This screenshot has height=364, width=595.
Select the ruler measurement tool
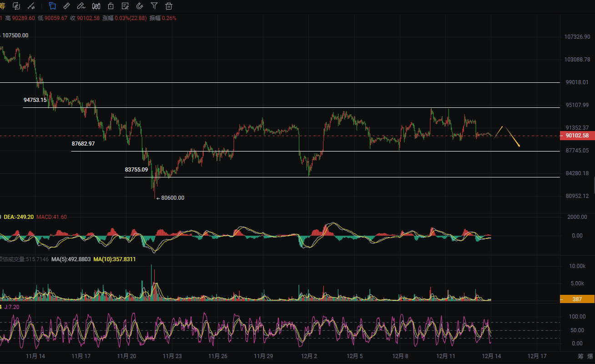(66, 6)
